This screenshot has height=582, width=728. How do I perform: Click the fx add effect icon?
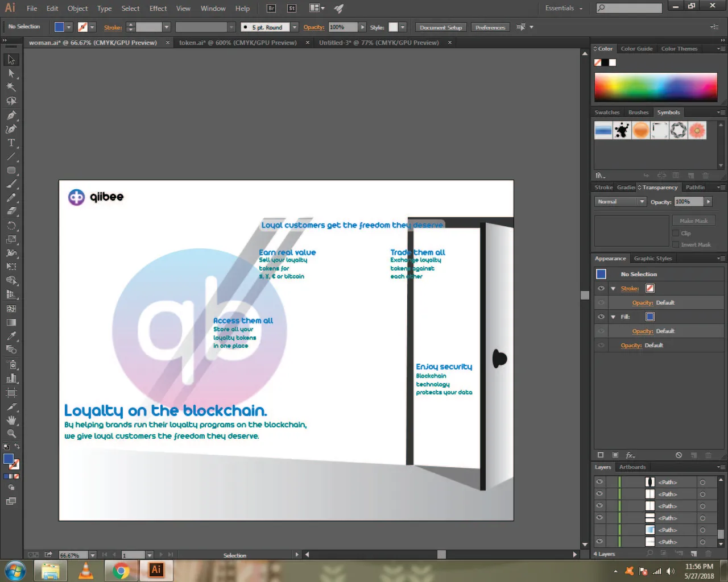click(630, 455)
